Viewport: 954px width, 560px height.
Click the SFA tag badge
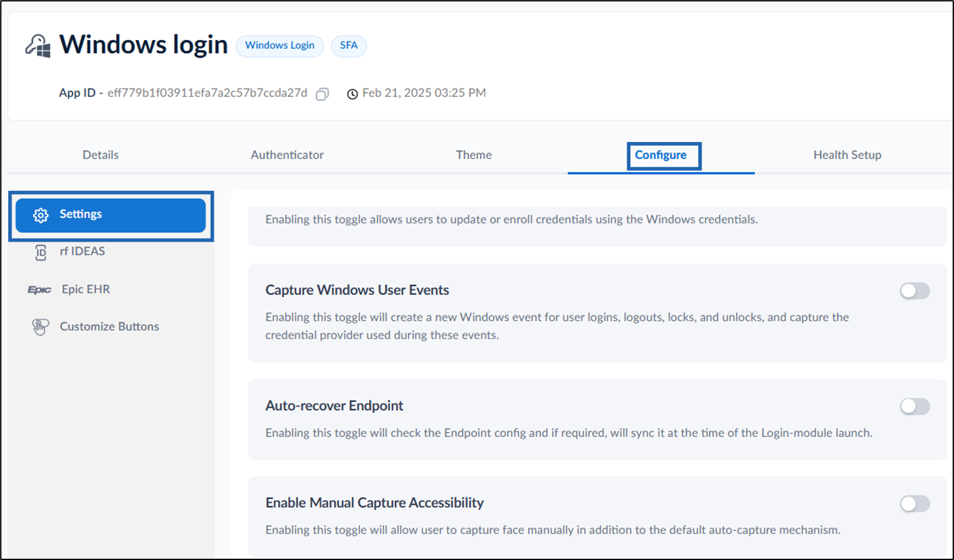tap(349, 46)
